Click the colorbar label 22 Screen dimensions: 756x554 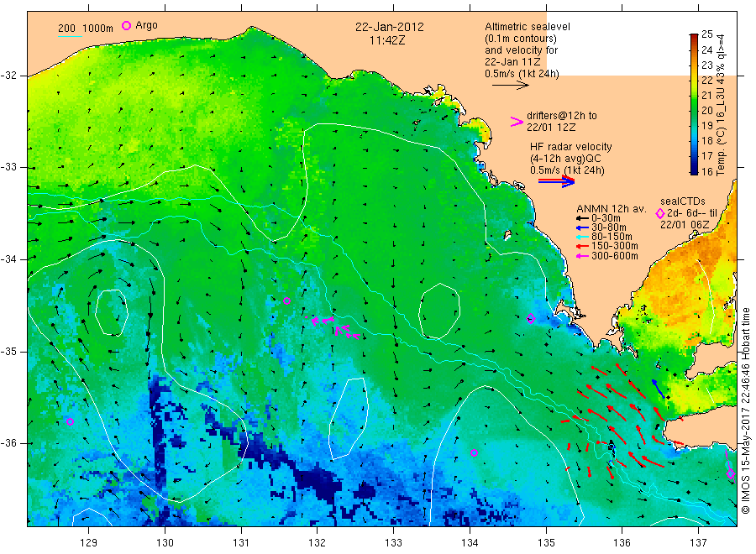707,80
